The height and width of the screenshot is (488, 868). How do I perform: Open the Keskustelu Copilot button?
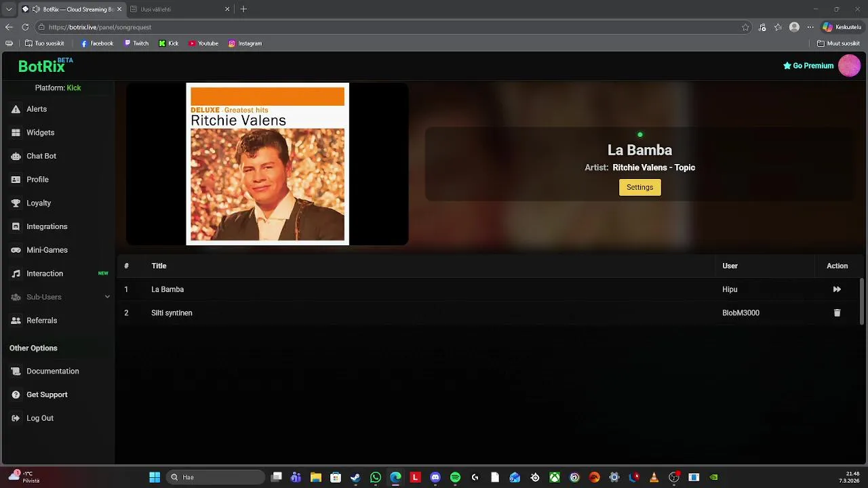click(x=842, y=27)
